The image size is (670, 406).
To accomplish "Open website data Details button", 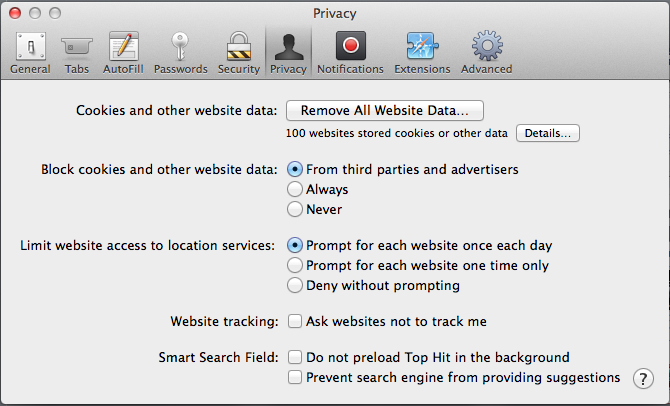I will (x=548, y=133).
